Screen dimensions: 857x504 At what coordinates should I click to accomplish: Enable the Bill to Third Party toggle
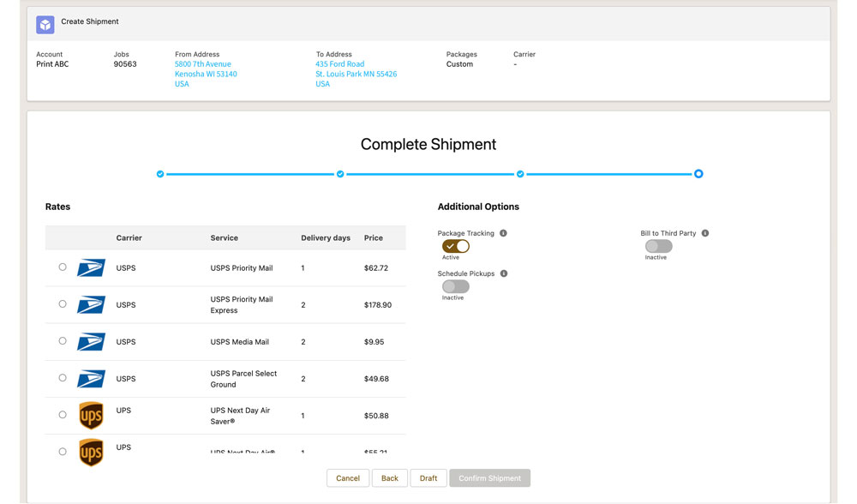coord(658,246)
